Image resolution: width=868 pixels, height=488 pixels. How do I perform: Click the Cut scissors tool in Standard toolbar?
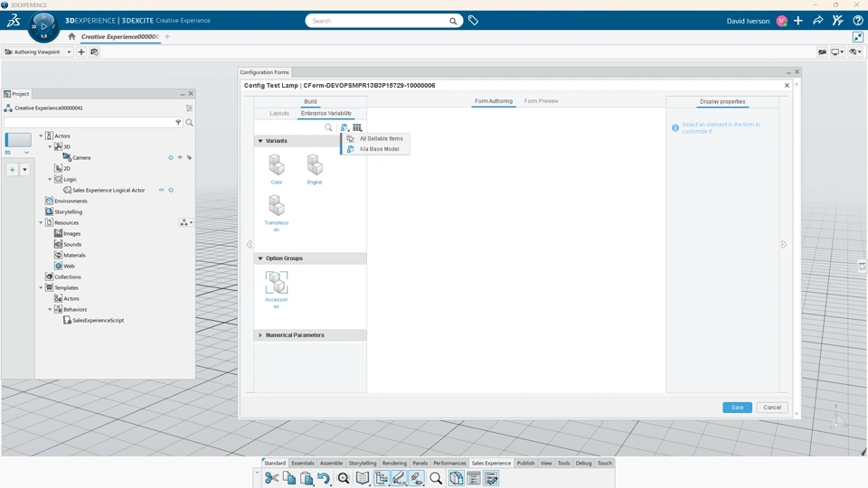click(271, 478)
